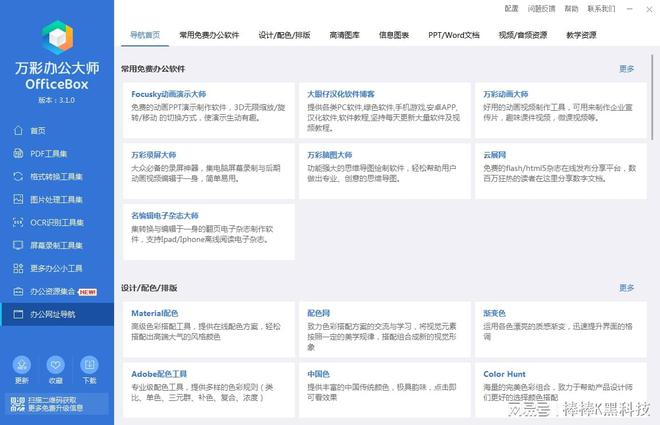Open the 配置 menu in title bar
660x425 pixels.
511,8
